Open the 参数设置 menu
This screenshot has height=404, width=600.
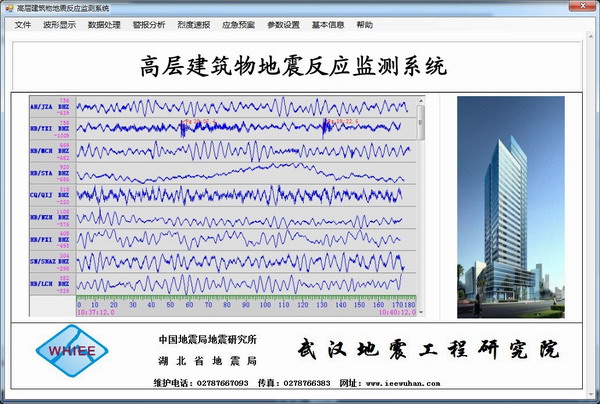click(283, 23)
